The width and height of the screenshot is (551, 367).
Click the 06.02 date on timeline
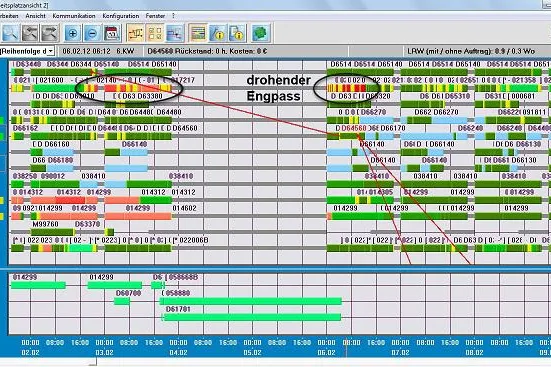[326, 353]
